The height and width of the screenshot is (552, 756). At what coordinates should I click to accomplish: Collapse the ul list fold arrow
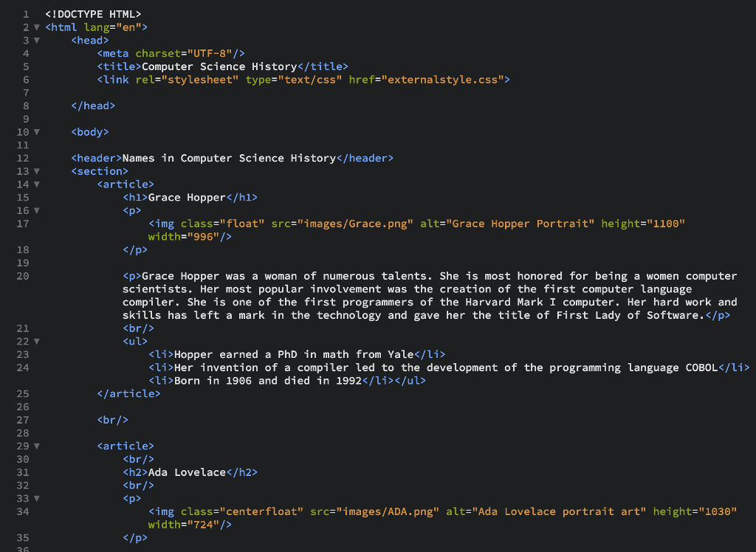35,341
